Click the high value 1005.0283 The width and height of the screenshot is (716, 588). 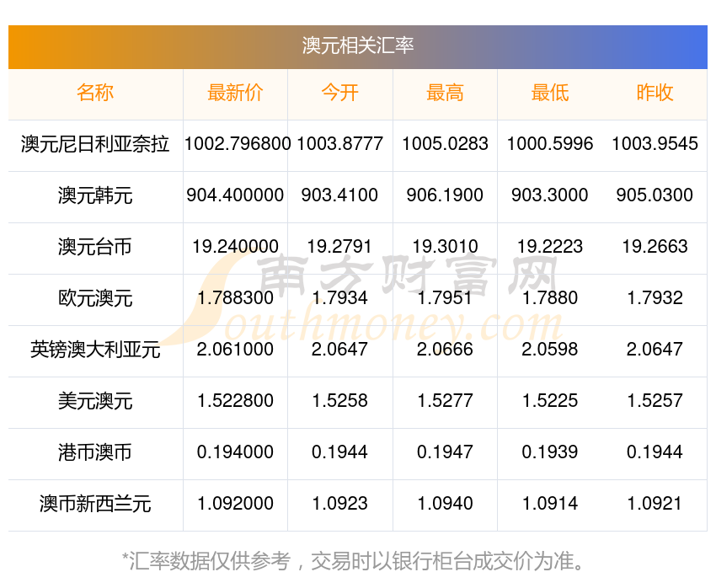point(445,144)
